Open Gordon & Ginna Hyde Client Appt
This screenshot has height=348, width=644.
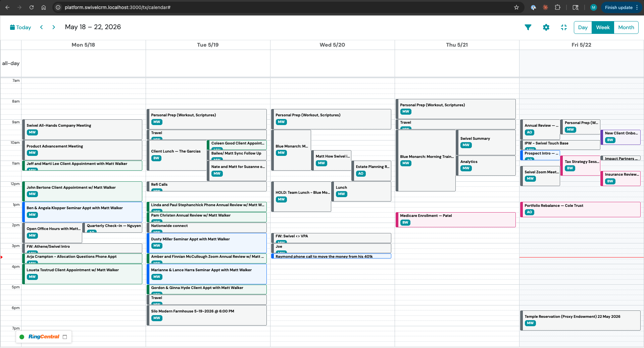(207, 289)
